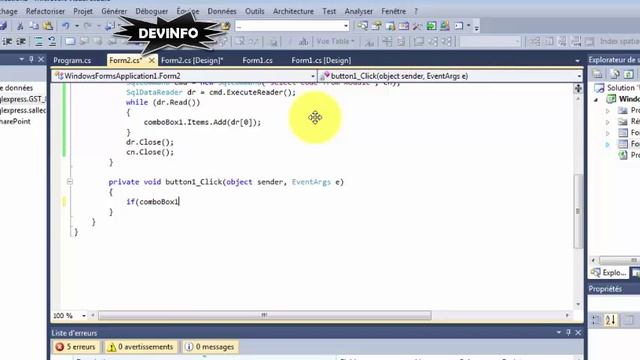
Task: Switch to the Form1.cs tab
Action: point(257,60)
